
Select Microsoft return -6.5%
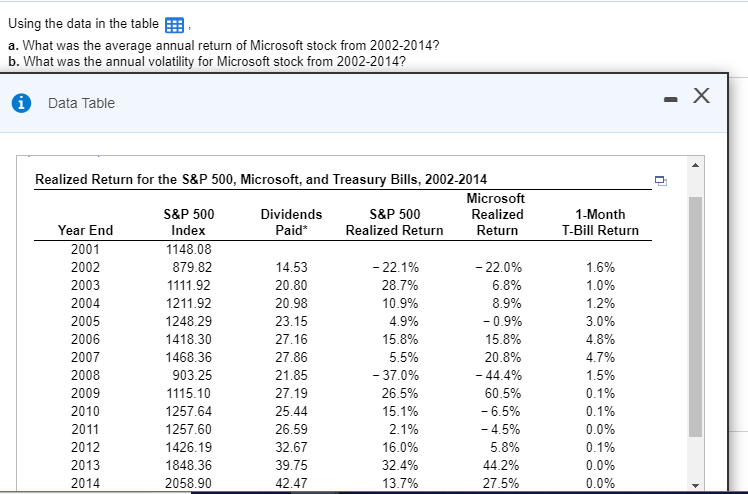click(501, 411)
